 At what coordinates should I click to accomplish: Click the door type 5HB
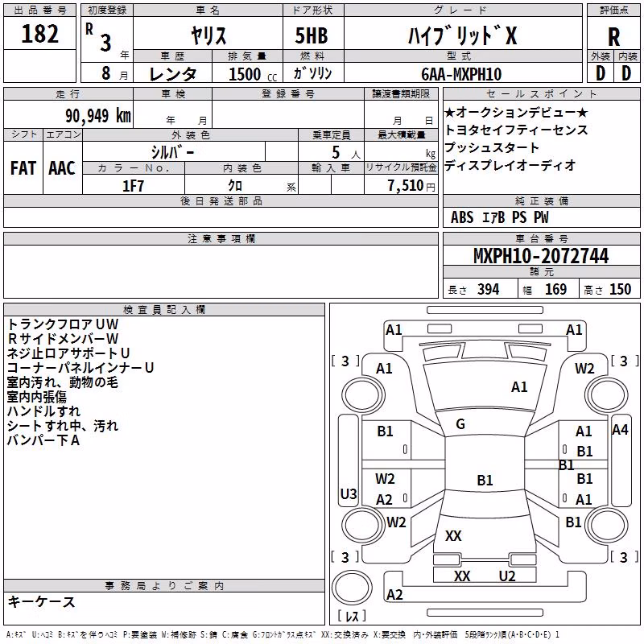(312, 35)
